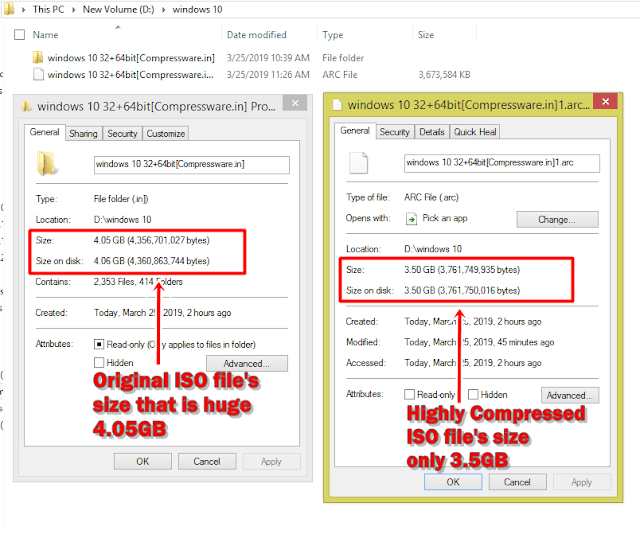Image resolution: width=640 pixels, height=542 pixels.
Task: Click the Pick an app icon
Action: pos(411,219)
